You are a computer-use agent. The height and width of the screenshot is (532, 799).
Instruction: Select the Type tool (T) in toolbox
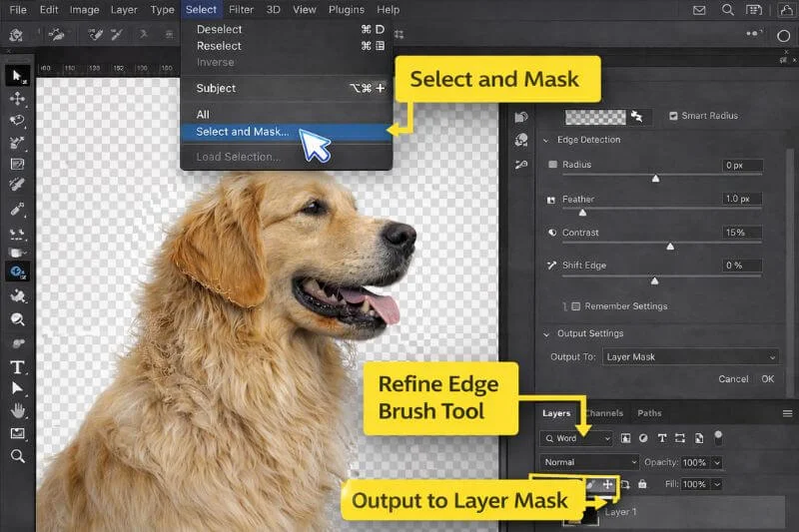[17, 367]
